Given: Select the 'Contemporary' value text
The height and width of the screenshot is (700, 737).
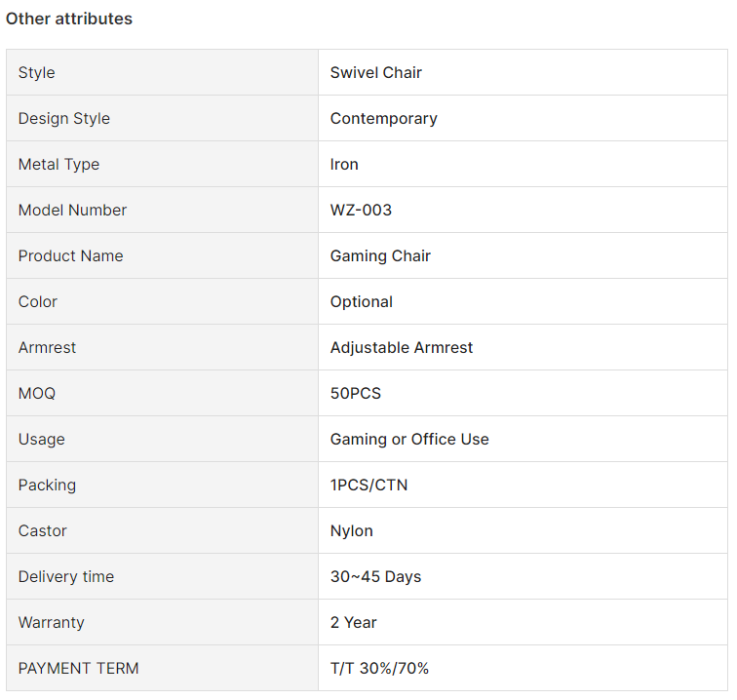Looking at the screenshot, I should (x=383, y=119).
